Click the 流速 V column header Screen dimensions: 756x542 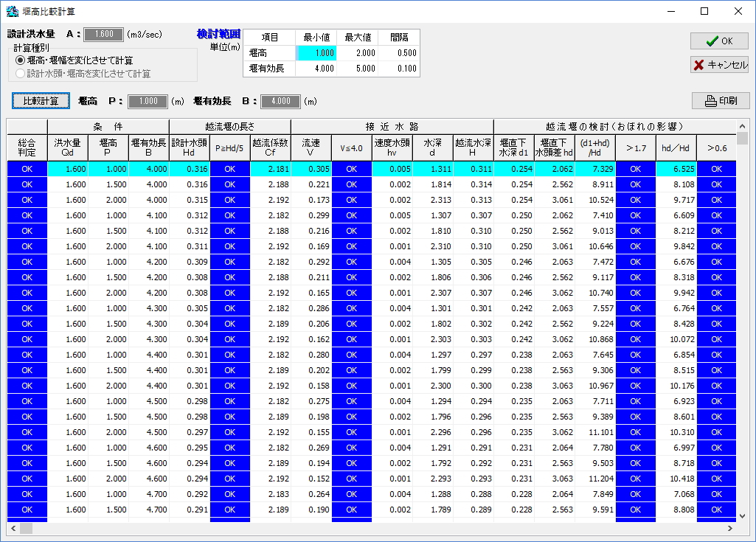click(x=311, y=147)
